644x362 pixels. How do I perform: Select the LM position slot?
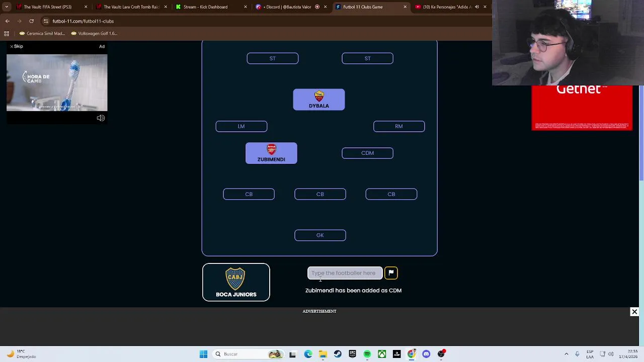(241, 126)
